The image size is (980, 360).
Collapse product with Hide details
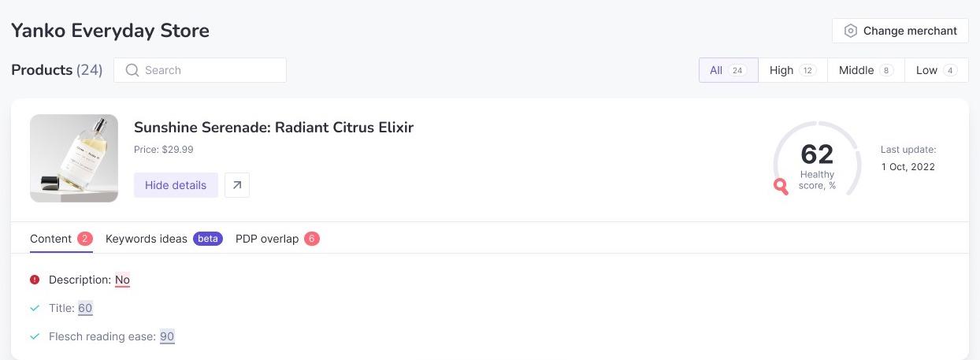coord(176,185)
